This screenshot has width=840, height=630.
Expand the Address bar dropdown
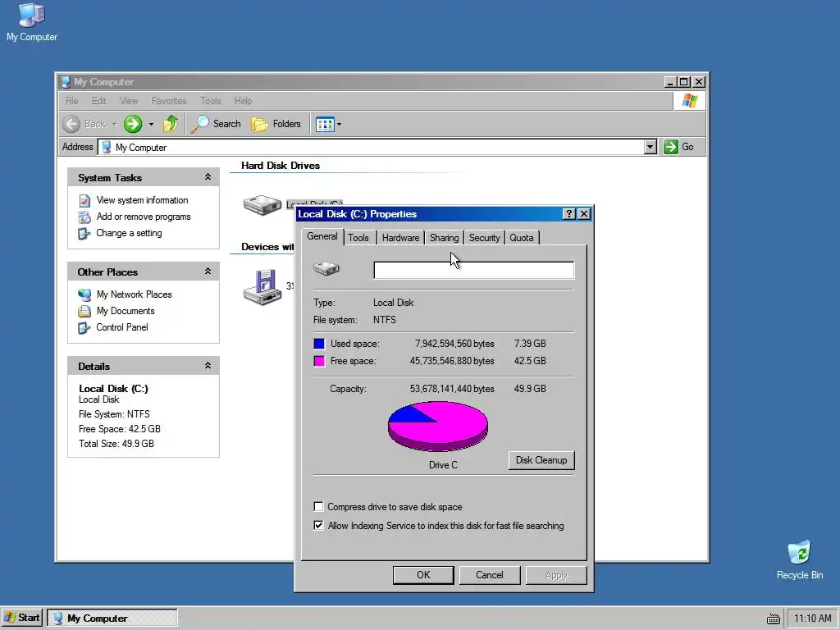tap(650, 147)
